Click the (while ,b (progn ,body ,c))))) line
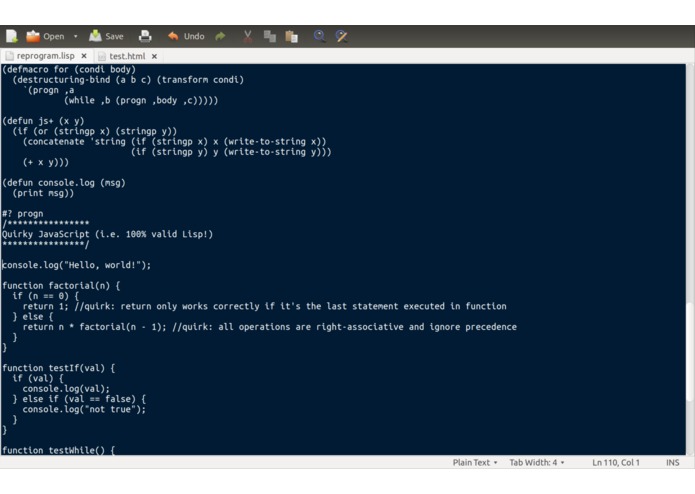Screen dimensions: 695x494 click(141, 100)
